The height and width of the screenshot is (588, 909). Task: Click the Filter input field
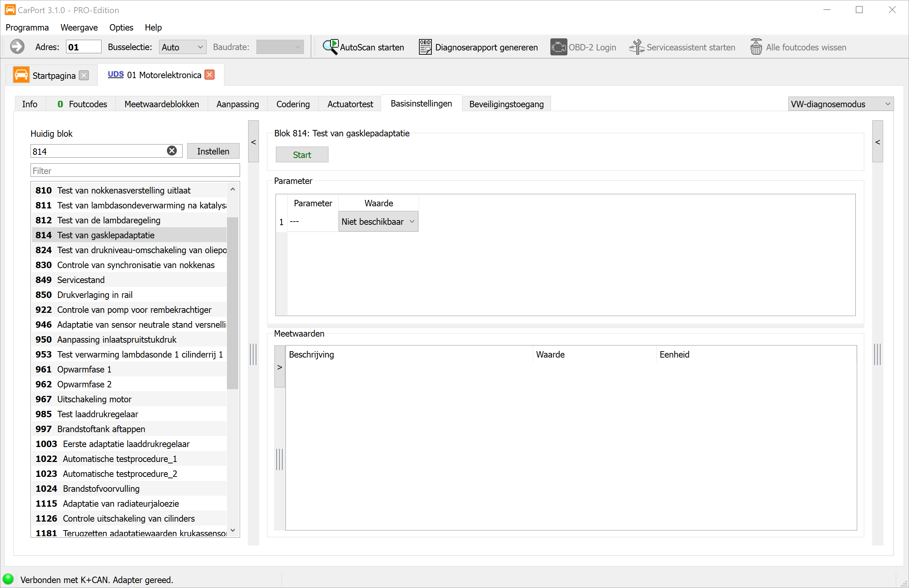tap(135, 170)
